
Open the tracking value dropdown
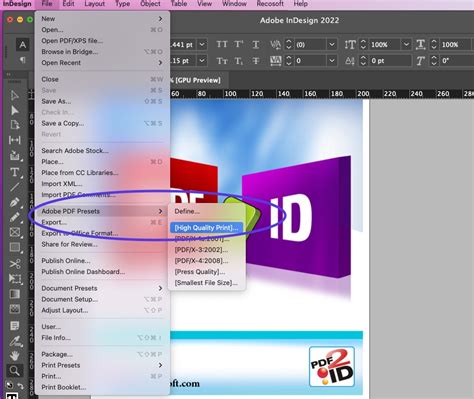(x=332, y=61)
